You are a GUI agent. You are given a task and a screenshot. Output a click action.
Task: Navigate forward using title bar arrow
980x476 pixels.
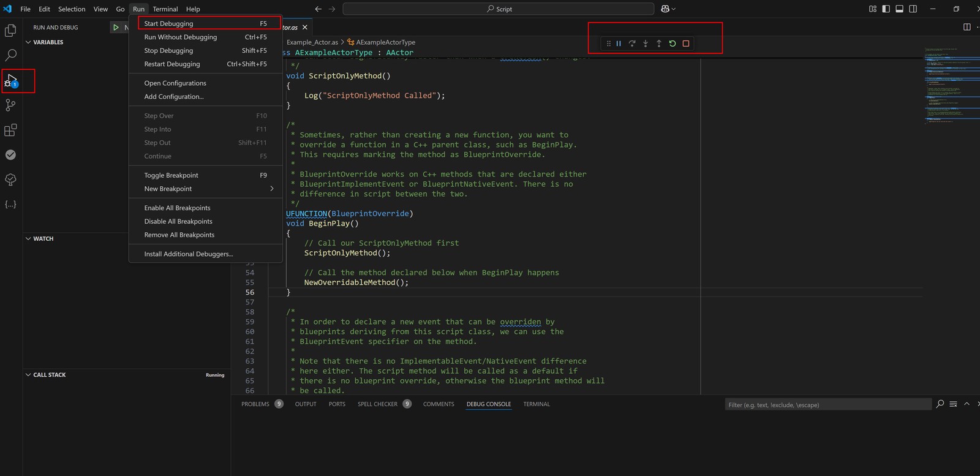point(332,9)
